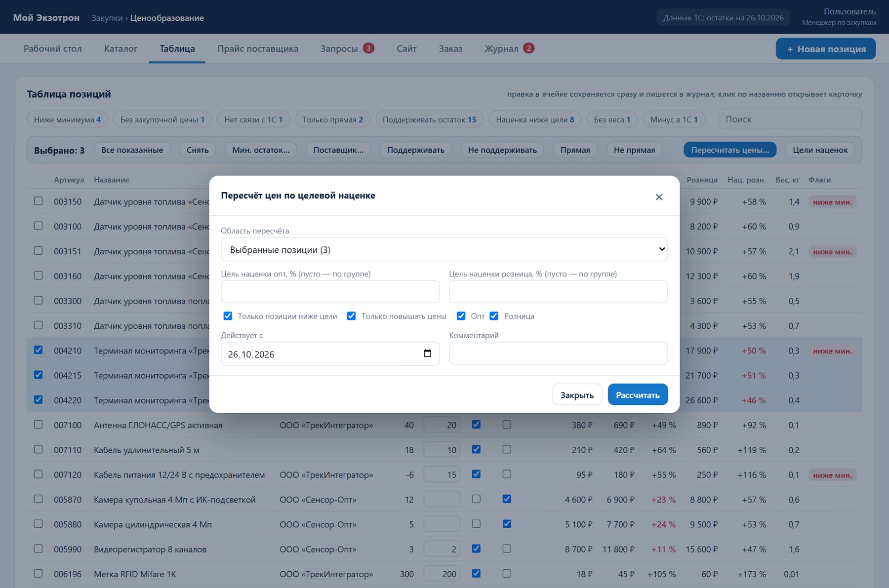The height and width of the screenshot is (588, 889).
Task: Uncheck the Розница checkbox
Action: coord(494,316)
